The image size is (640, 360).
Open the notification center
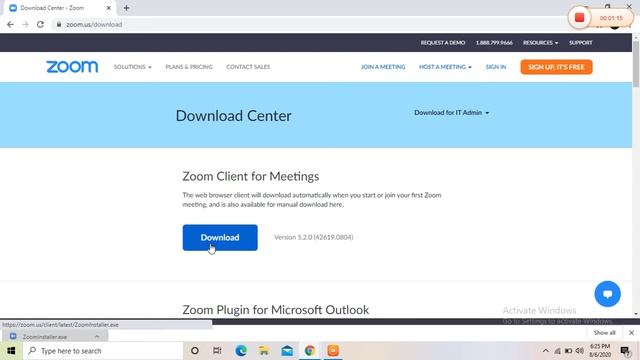(x=625, y=351)
